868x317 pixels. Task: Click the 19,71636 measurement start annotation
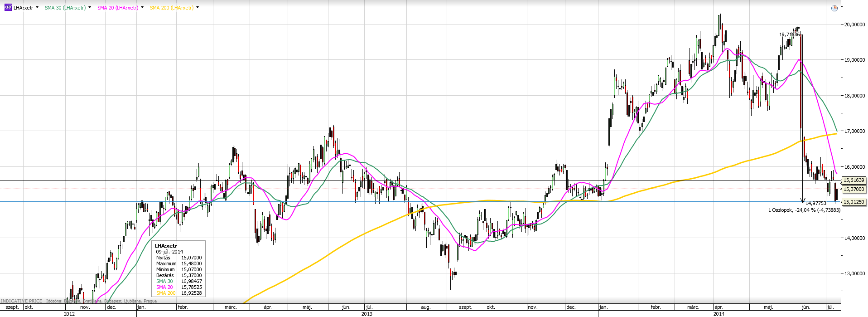[789, 34]
